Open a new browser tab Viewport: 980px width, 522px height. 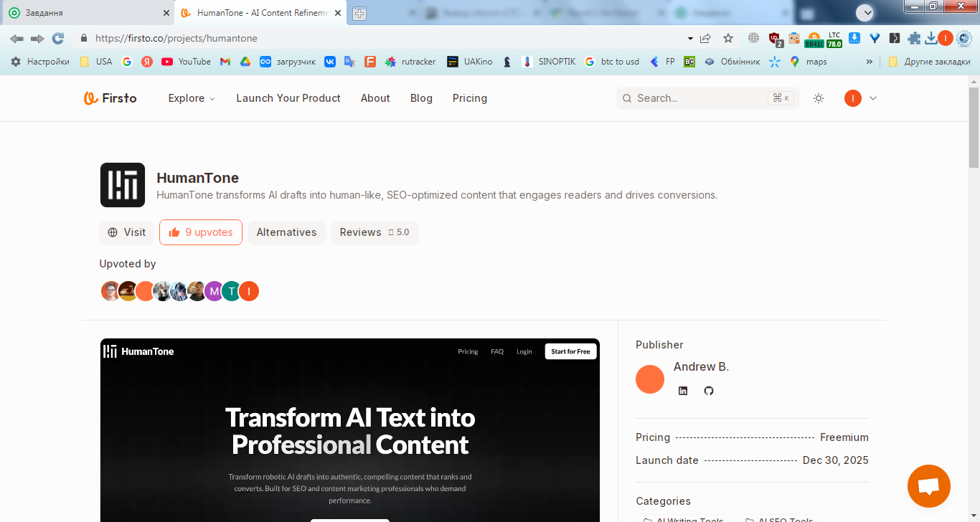tap(359, 14)
